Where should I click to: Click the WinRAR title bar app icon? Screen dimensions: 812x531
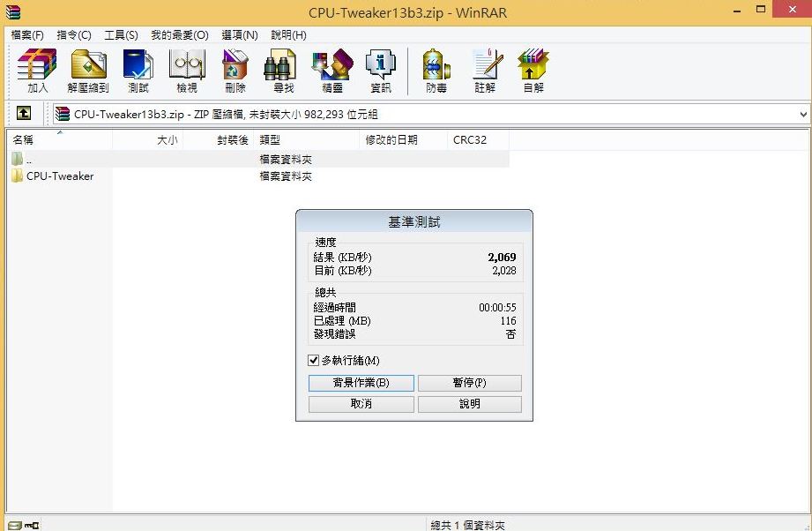pos(12,11)
